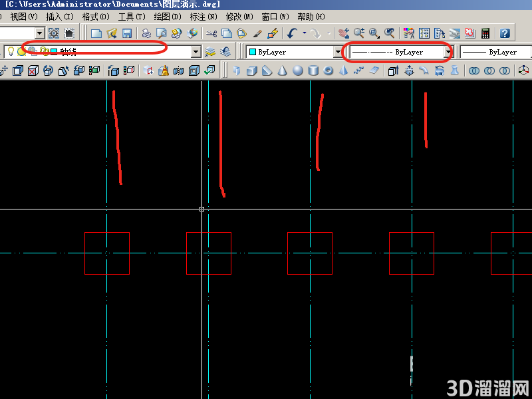Image resolution: width=532 pixels, height=399 pixels.
Task: Toggle layer freeze sun icon
Action: coord(22,51)
